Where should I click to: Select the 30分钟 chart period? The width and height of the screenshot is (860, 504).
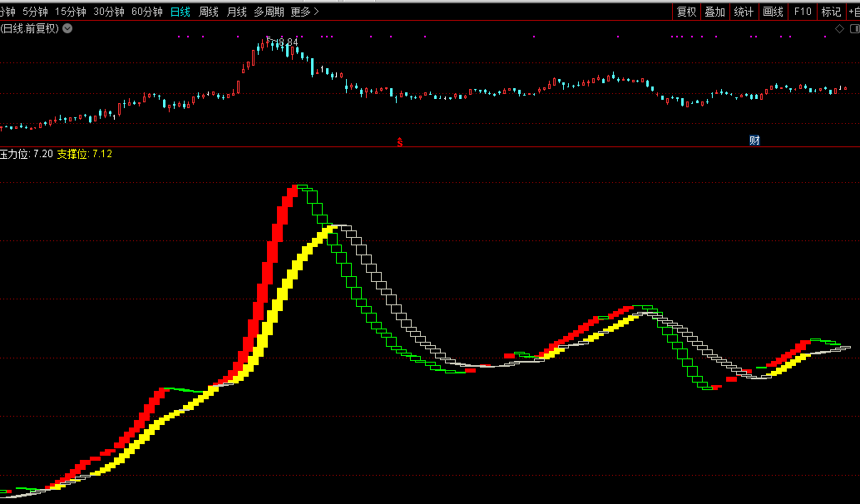click(109, 12)
